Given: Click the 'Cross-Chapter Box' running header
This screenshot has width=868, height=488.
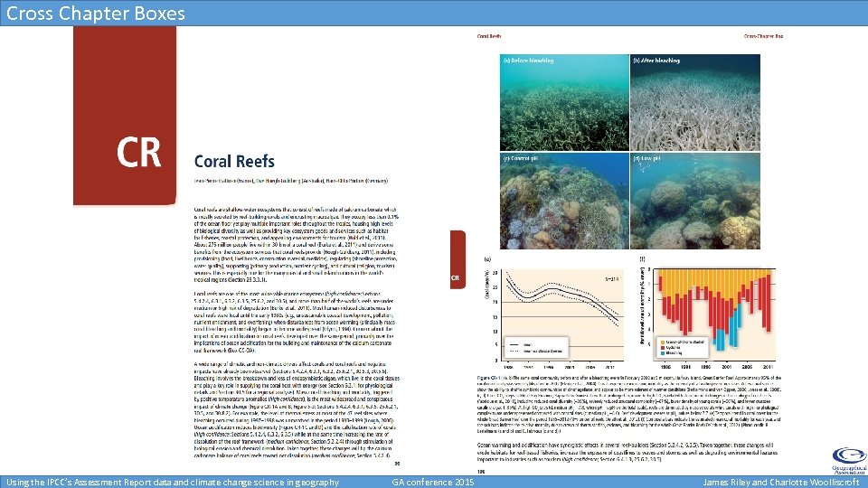Looking at the screenshot, I should click(x=763, y=36).
